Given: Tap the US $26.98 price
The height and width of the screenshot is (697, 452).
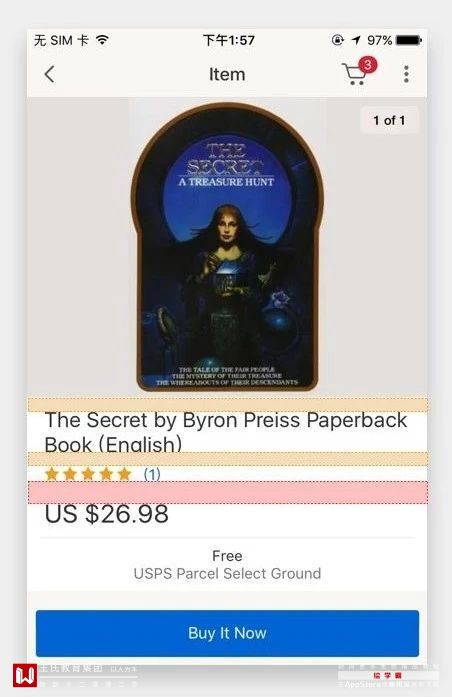Looking at the screenshot, I should pyautogui.click(x=107, y=514).
